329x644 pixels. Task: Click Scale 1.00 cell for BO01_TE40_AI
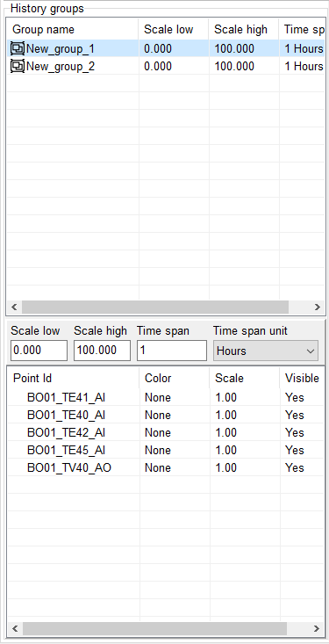coord(226,416)
